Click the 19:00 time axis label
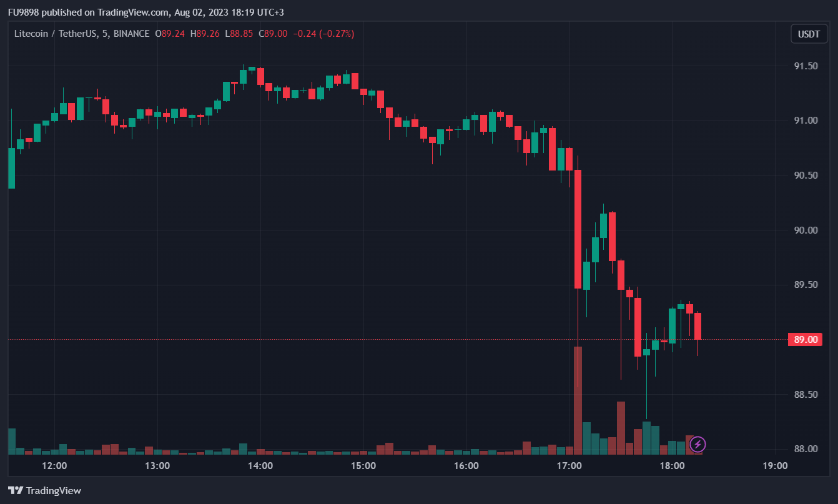 pyautogui.click(x=775, y=466)
